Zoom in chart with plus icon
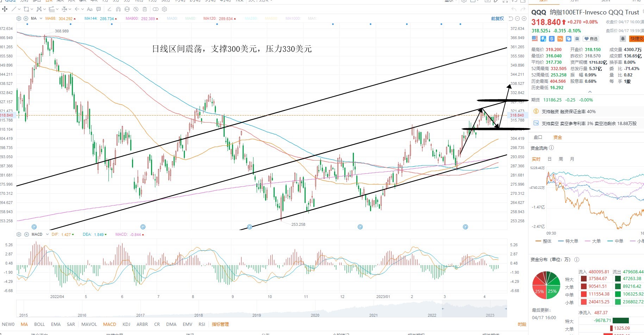This screenshot has width=644, height=335. pos(524,19)
